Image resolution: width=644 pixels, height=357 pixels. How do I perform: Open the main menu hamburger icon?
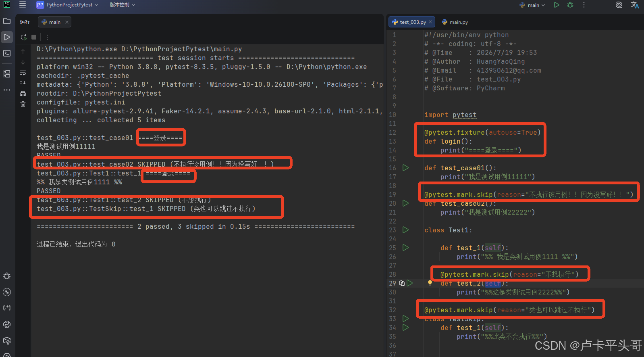tap(23, 5)
